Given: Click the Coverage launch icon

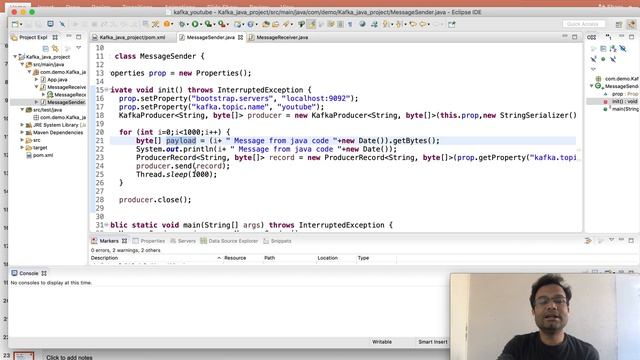Looking at the screenshot, I should pyautogui.click(x=208, y=24).
